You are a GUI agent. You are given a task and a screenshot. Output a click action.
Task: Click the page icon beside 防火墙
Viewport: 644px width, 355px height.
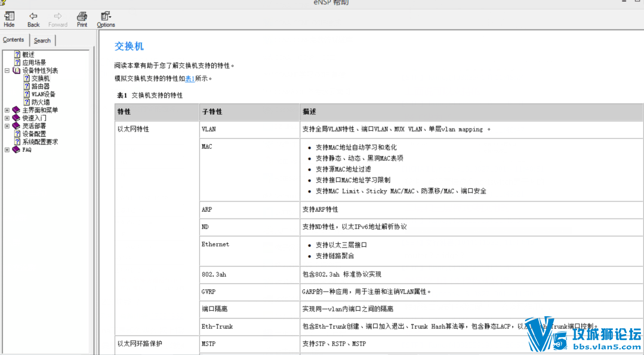coord(26,102)
